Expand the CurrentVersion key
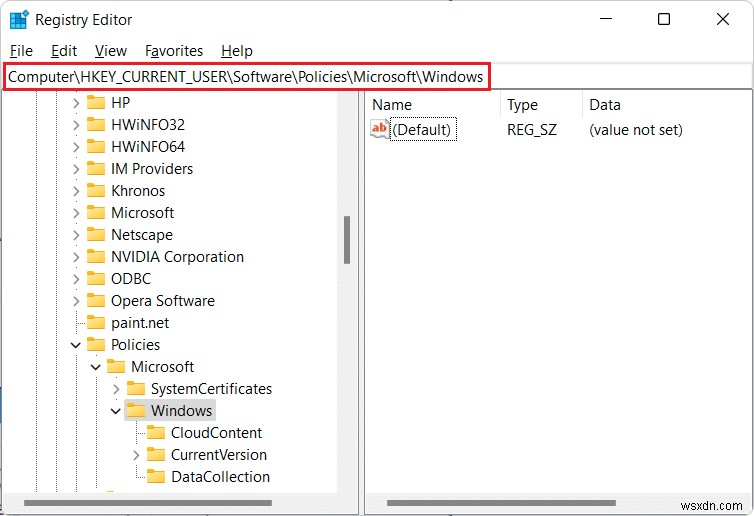This screenshot has height=516, width=754. pyautogui.click(x=136, y=455)
